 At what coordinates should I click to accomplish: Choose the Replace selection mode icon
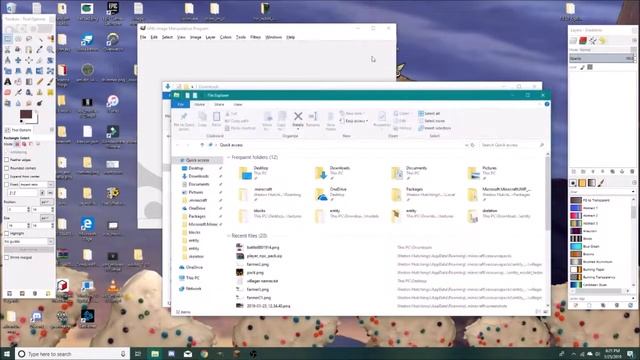(18, 144)
